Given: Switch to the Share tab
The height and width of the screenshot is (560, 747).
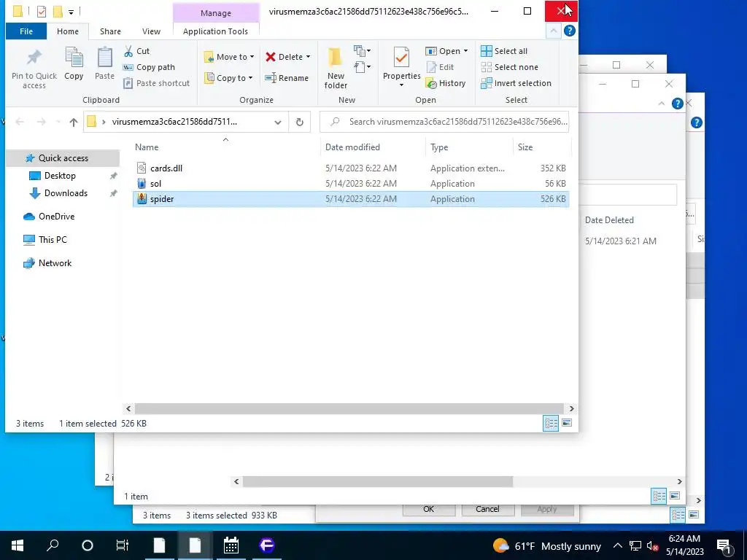Looking at the screenshot, I should pyautogui.click(x=110, y=31).
